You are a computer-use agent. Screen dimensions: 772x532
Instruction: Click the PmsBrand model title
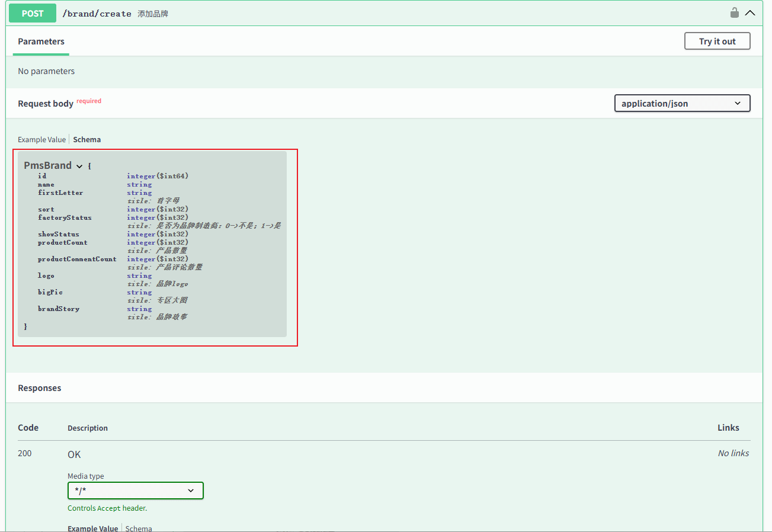click(x=47, y=165)
